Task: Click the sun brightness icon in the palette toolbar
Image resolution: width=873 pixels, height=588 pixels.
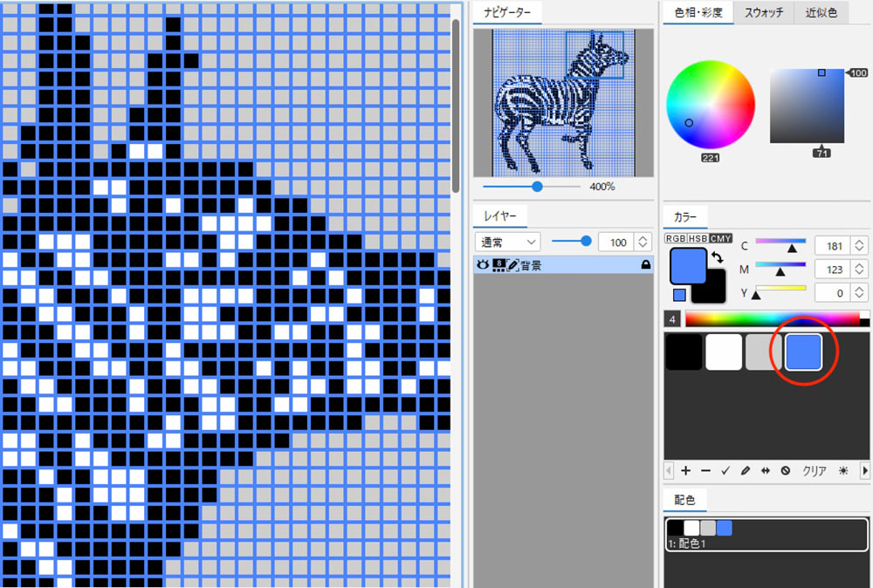Action: pos(843,470)
